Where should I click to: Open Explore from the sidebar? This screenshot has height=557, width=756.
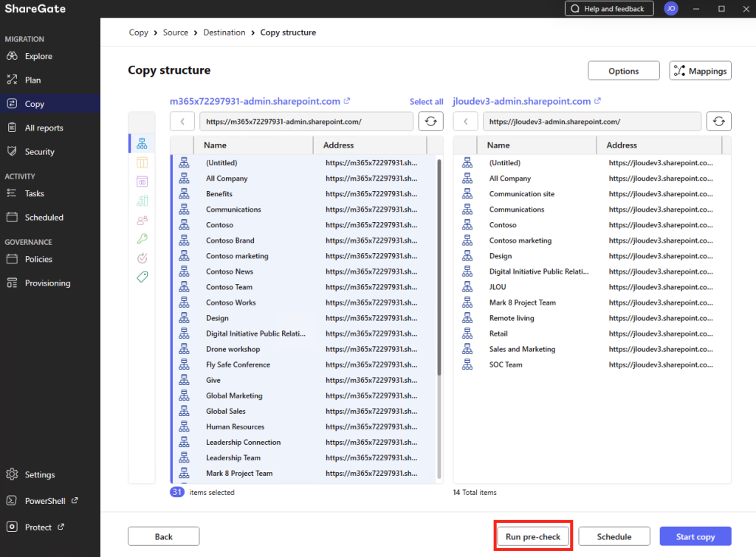38,56
